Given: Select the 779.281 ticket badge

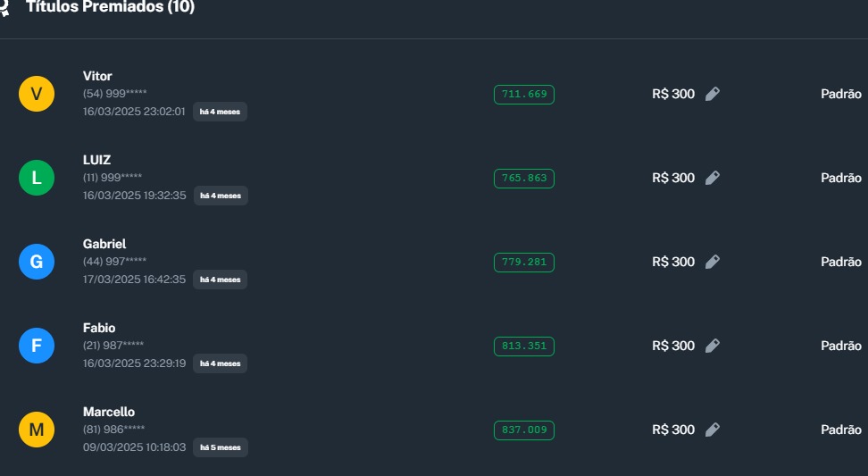Looking at the screenshot, I should [524, 263].
